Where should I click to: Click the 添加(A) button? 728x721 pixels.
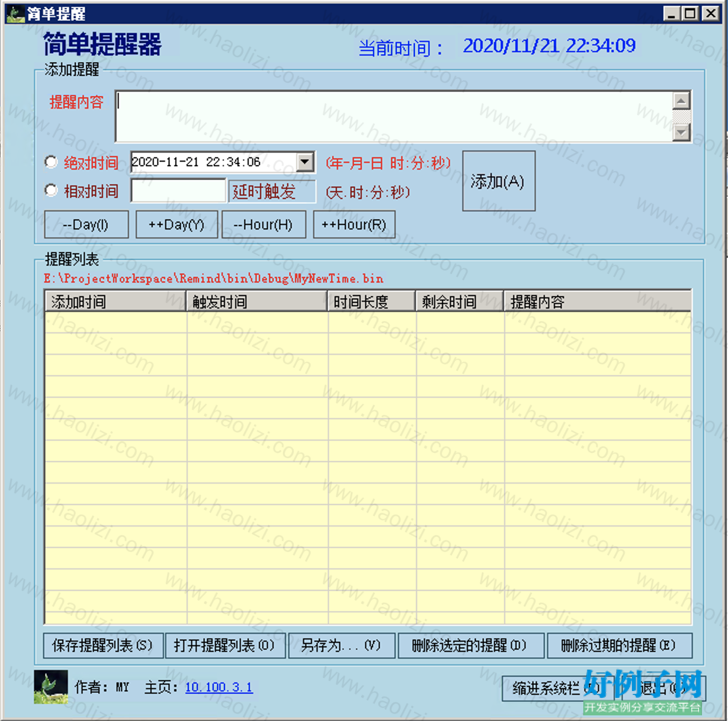pyautogui.click(x=499, y=181)
